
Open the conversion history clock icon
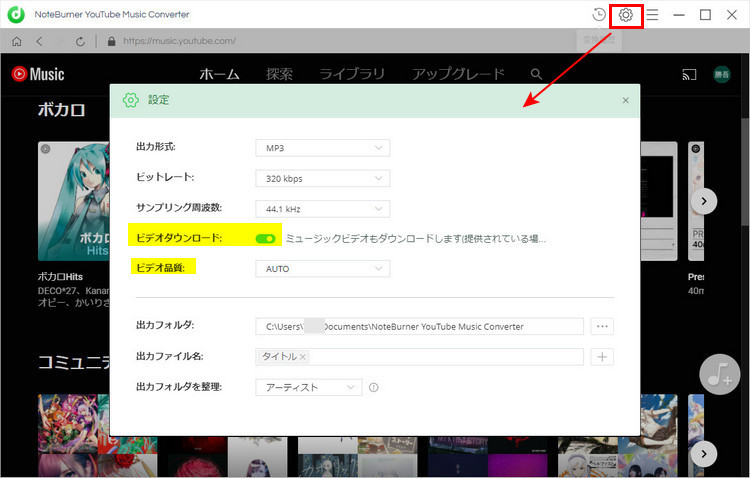[598, 14]
